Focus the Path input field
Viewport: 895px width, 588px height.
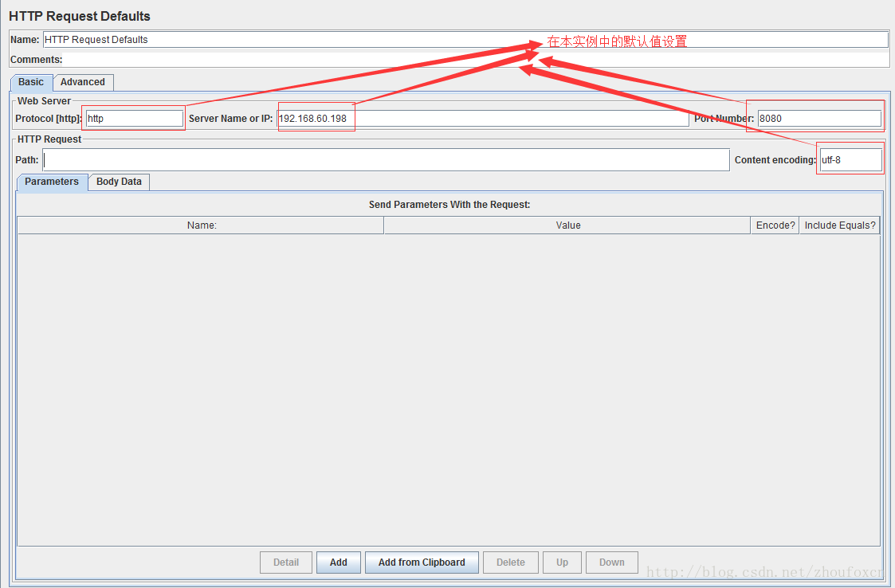pyautogui.click(x=387, y=160)
